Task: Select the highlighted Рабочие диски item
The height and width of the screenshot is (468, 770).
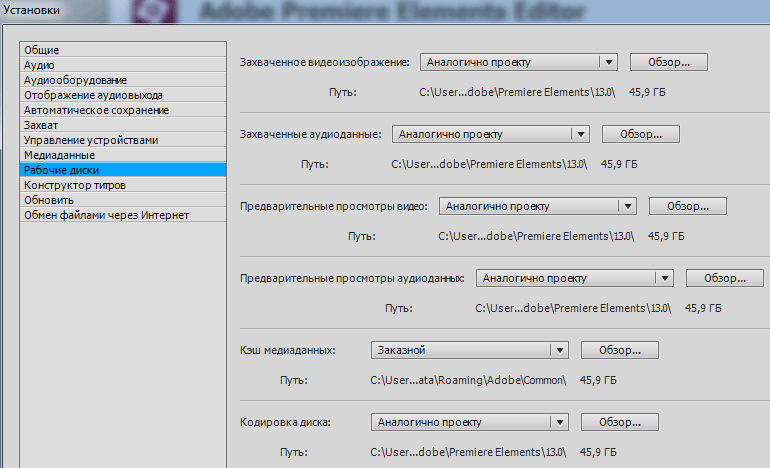Action: [123, 170]
